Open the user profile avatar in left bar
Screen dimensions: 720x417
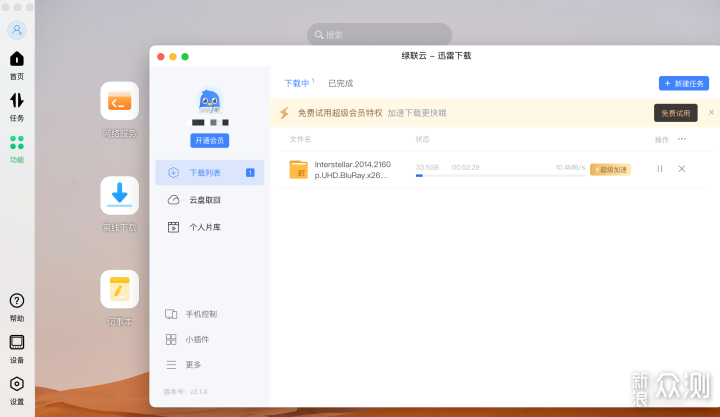tap(17, 30)
